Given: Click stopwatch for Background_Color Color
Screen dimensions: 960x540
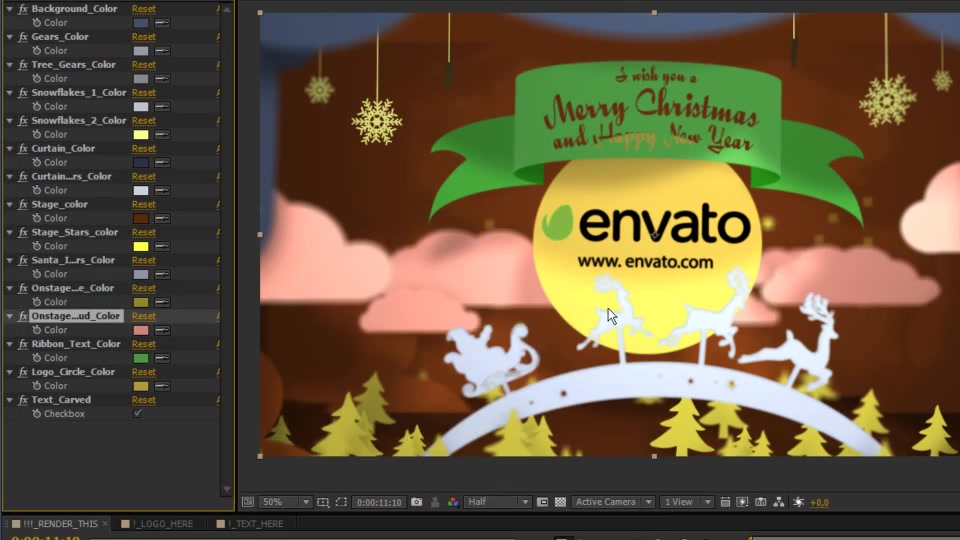Looking at the screenshot, I should [x=37, y=23].
